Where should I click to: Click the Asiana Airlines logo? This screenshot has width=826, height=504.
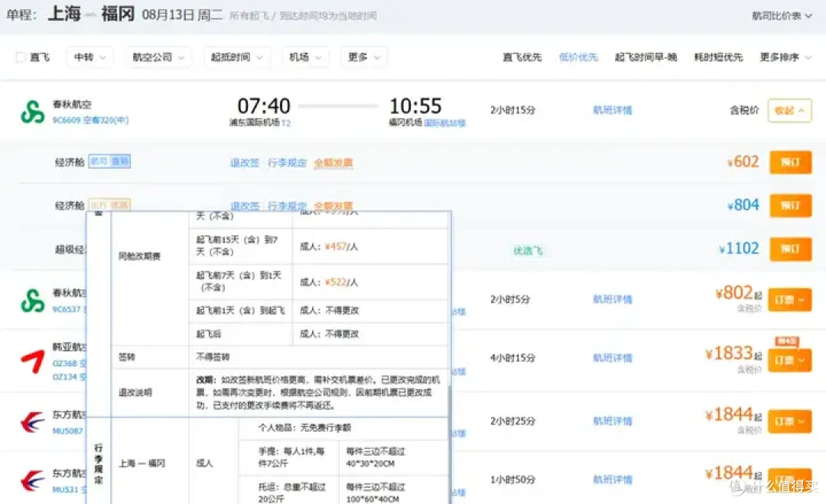pyautogui.click(x=33, y=361)
